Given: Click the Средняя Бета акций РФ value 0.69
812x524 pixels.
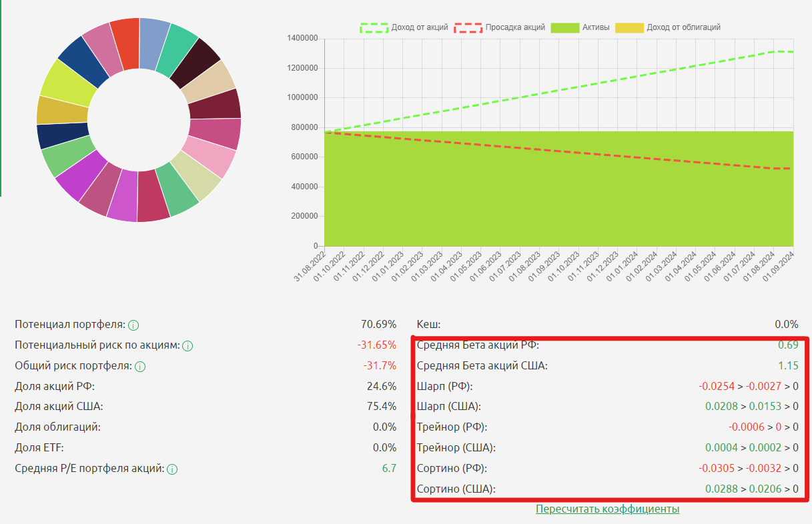Looking at the screenshot, I should pyautogui.click(x=788, y=345).
